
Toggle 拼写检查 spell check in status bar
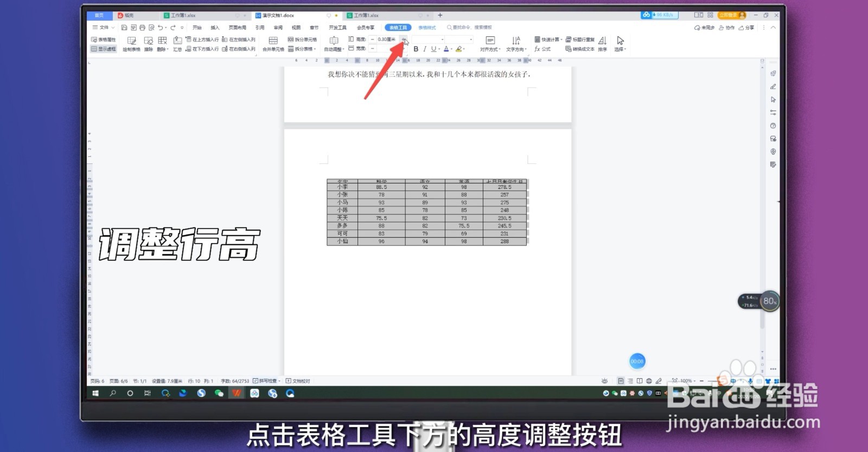coord(265,381)
